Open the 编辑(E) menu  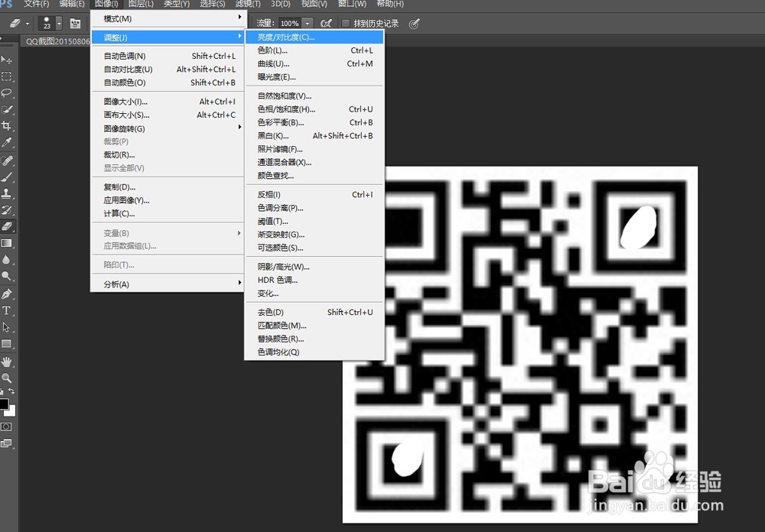pyautogui.click(x=72, y=4)
